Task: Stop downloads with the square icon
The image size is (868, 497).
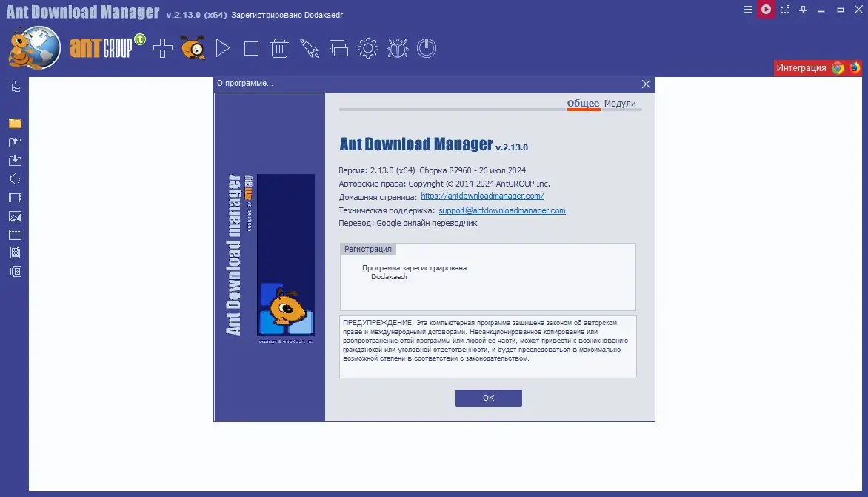Action: pos(251,49)
